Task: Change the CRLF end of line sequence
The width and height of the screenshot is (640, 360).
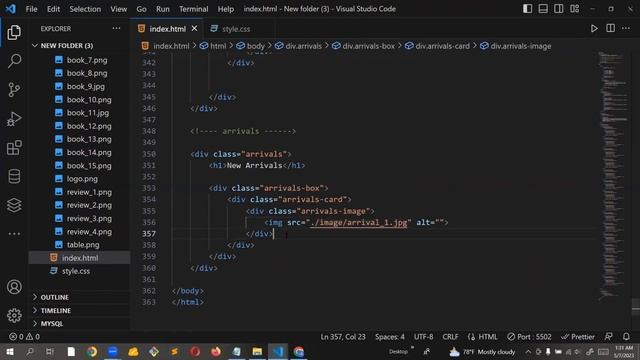Action: coord(450,337)
